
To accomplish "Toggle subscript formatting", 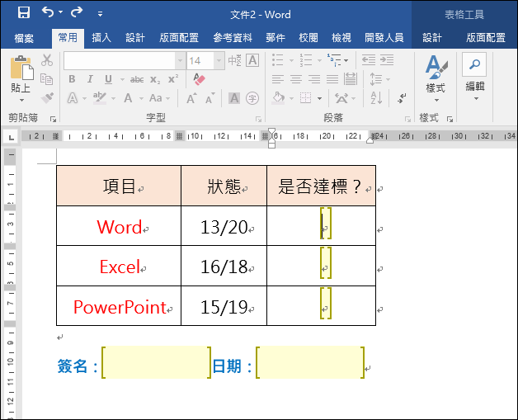I will pyautogui.click(x=155, y=79).
